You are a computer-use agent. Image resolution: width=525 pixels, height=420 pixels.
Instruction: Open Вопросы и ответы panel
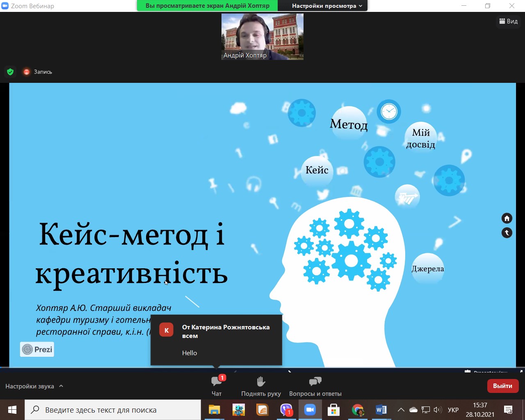[x=315, y=386]
